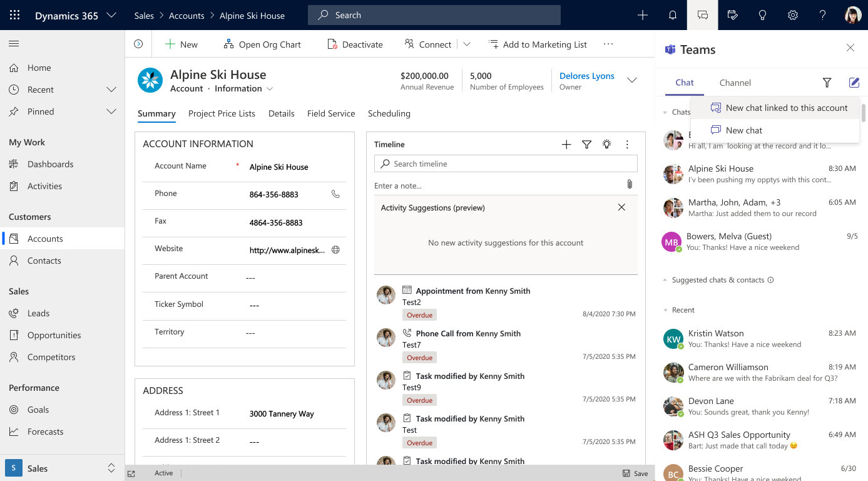This screenshot has width=868, height=481.
Task: Expand Recent in the sidebar
Action: [111, 90]
